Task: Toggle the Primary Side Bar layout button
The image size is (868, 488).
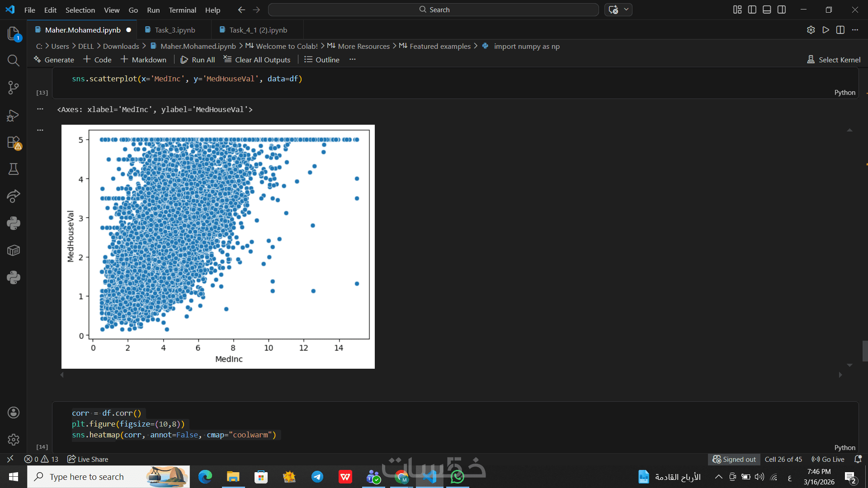Action: [x=752, y=9]
